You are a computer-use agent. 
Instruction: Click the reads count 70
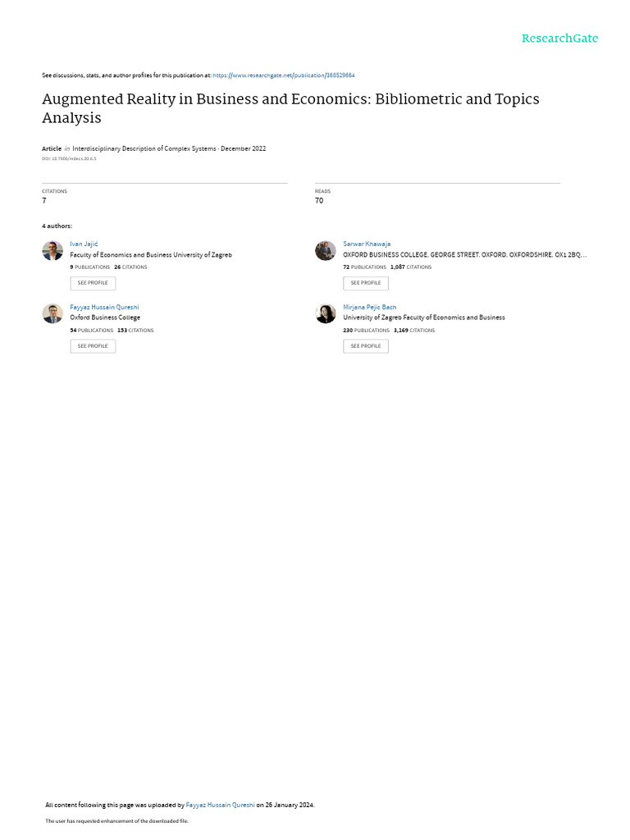[319, 200]
